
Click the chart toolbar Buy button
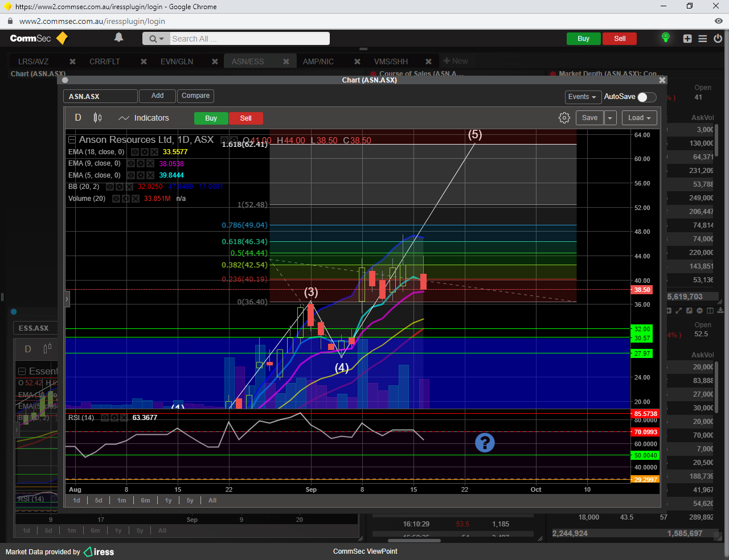click(211, 118)
